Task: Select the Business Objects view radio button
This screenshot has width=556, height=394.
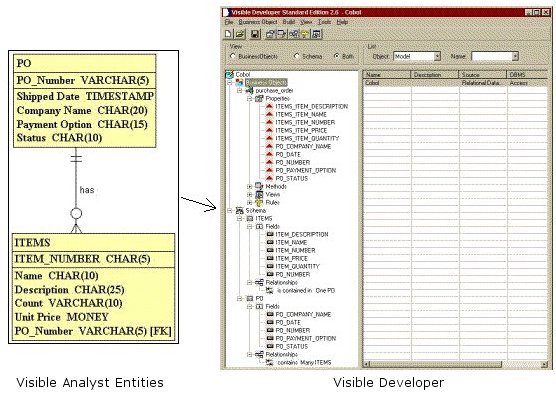Action: [233, 56]
